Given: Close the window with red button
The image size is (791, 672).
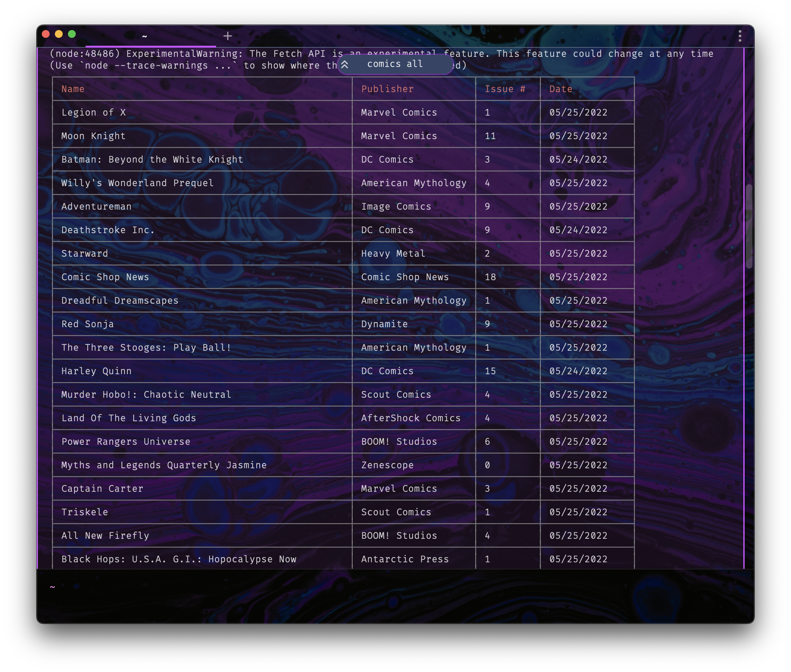Looking at the screenshot, I should 46,34.
